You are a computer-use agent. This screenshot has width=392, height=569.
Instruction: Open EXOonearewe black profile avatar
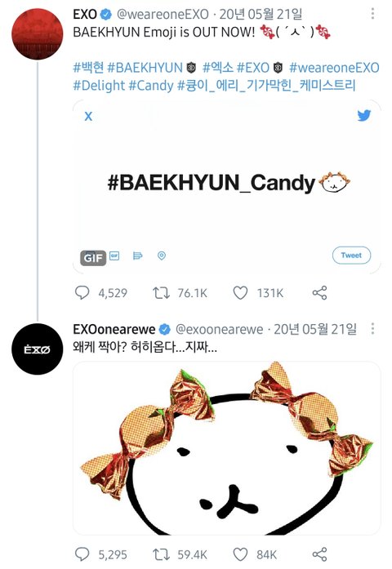38,349
